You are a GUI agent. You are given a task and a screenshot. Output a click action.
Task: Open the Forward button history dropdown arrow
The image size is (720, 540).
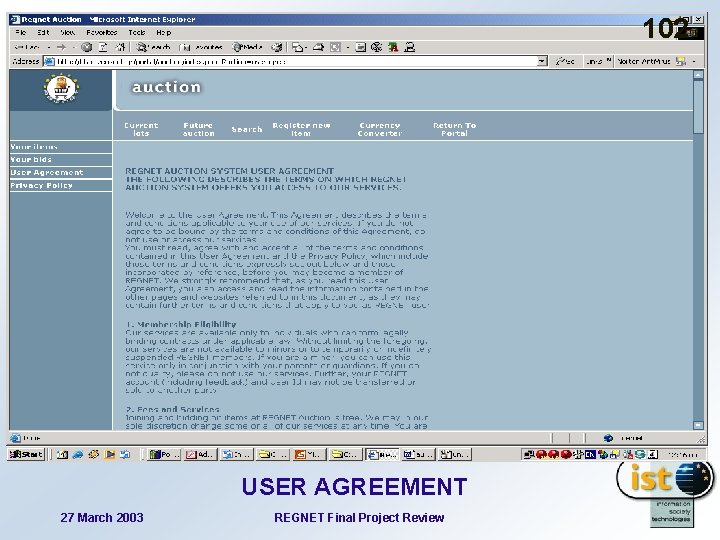tap(73, 47)
